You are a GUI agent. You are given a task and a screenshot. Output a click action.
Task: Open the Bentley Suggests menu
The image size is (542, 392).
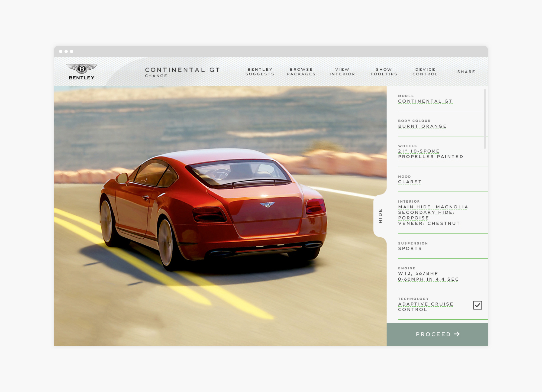click(x=260, y=72)
